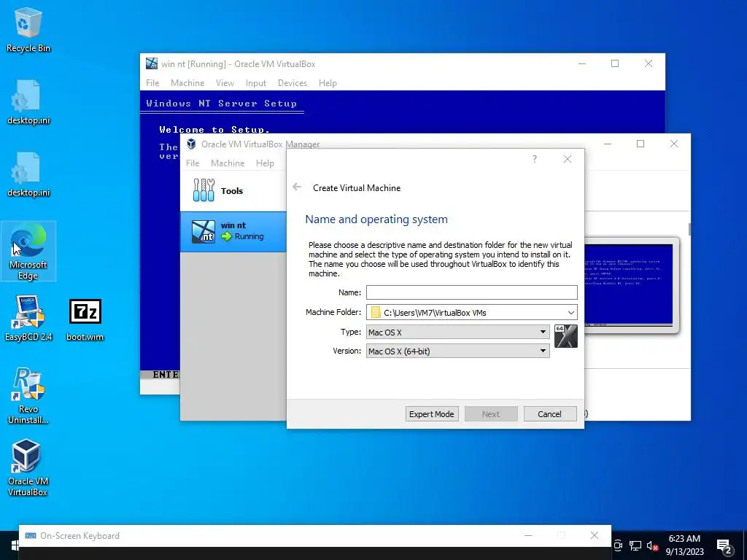Image resolution: width=747 pixels, height=560 pixels.
Task: Open the Type dropdown showing Mac OS X
Action: pos(458,332)
